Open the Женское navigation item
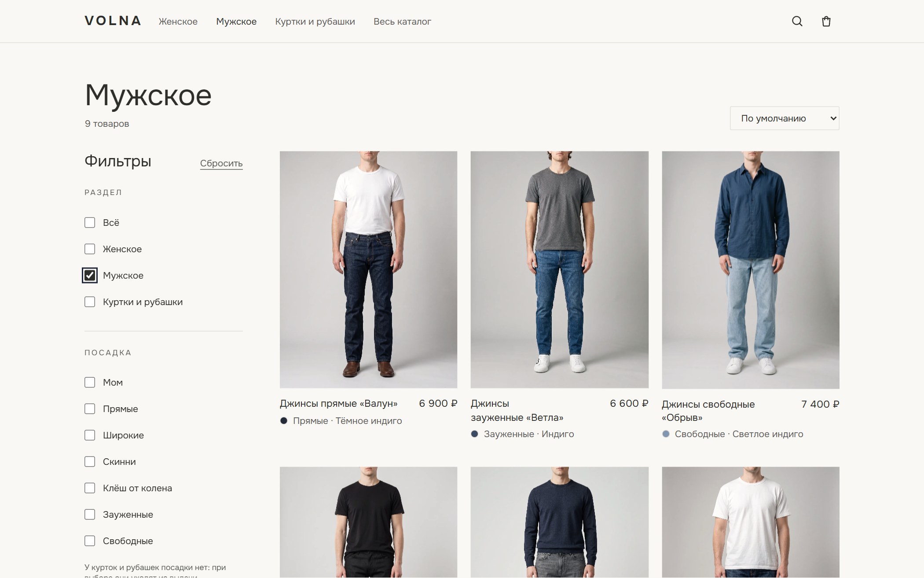The image size is (924, 578). coord(178,22)
